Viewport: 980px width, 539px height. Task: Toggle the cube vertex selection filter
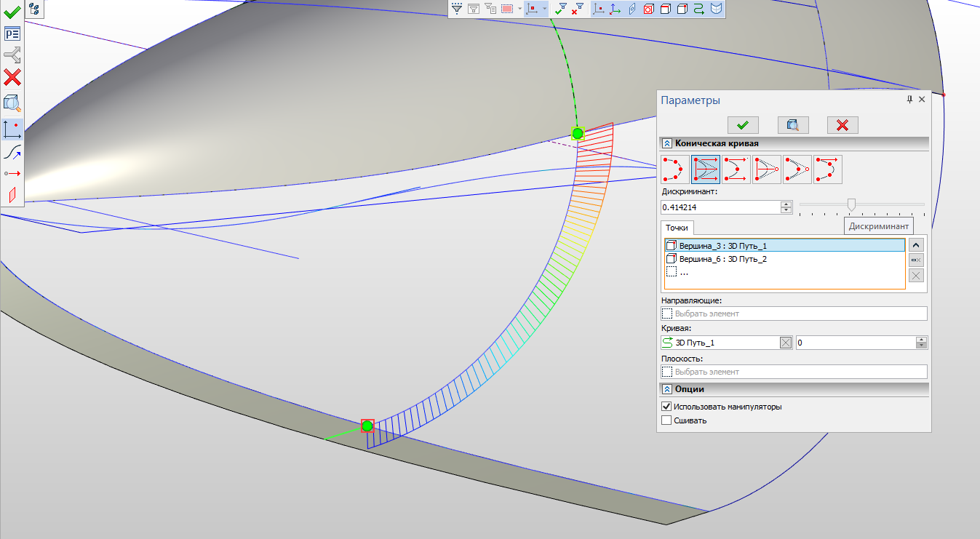[682, 9]
